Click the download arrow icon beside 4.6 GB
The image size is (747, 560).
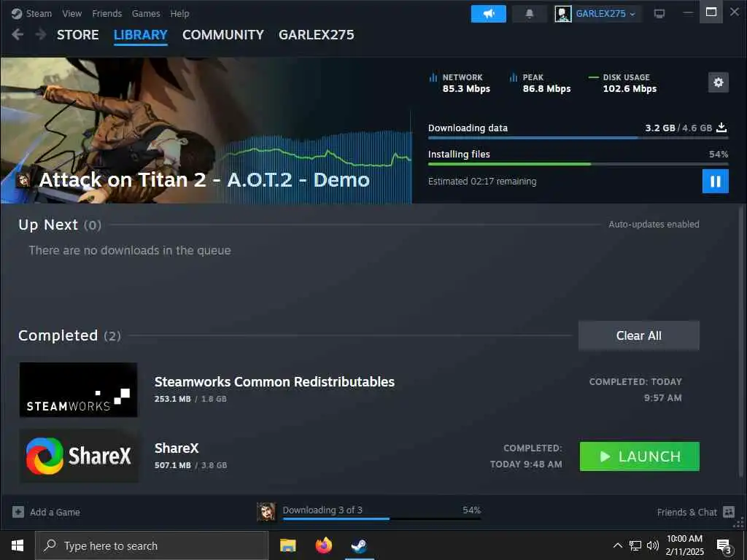click(721, 128)
